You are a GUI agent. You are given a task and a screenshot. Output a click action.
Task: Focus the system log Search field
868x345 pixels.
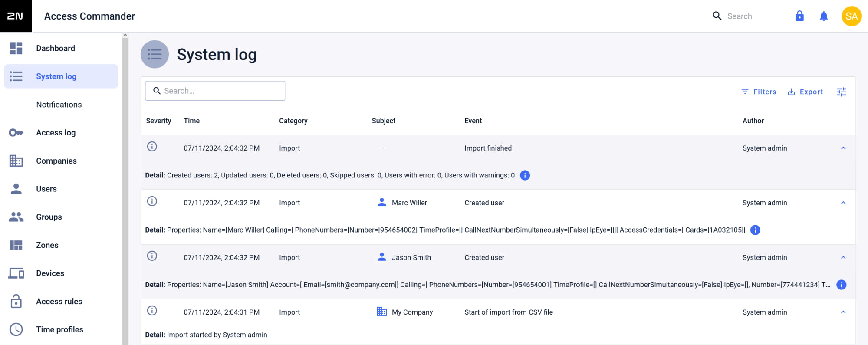(215, 91)
